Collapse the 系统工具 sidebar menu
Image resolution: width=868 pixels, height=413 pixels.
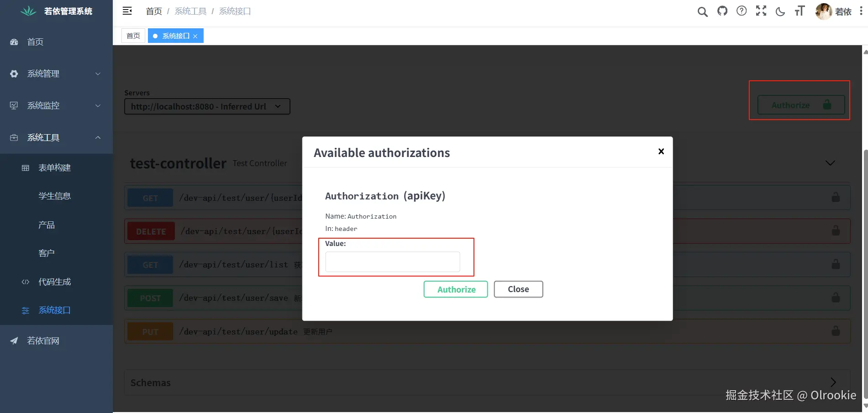pos(56,137)
